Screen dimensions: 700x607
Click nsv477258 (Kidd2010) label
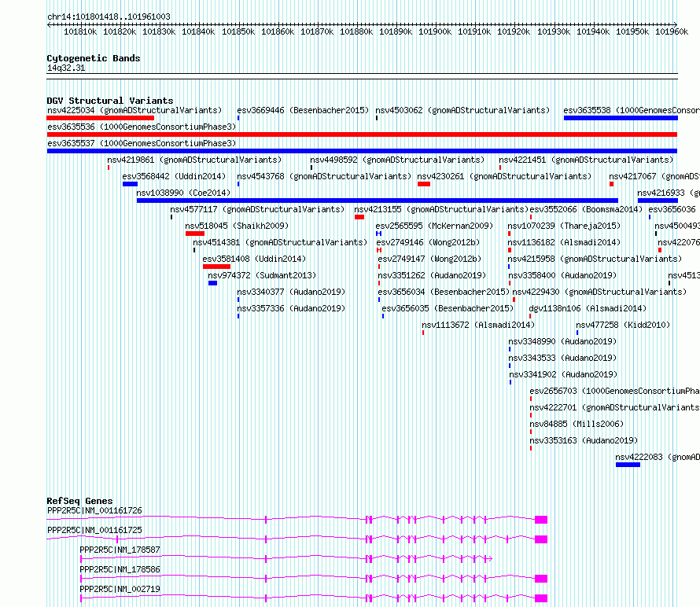tap(623, 325)
